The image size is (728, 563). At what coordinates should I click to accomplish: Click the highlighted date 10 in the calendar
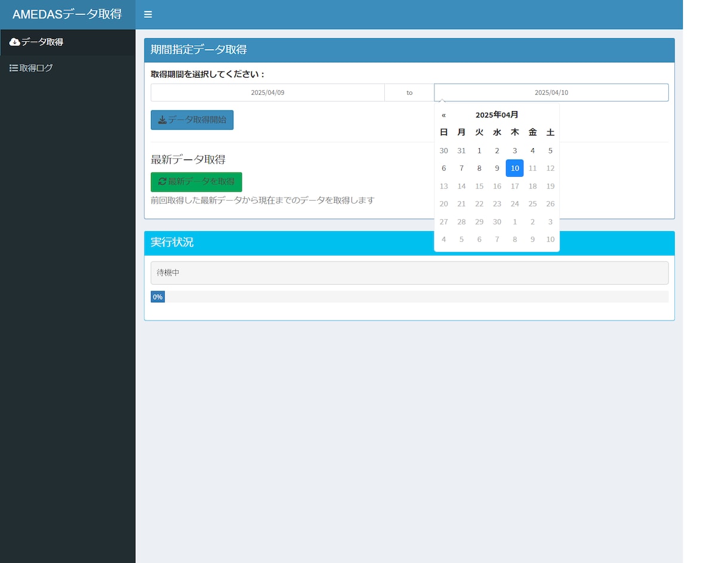pyautogui.click(x=515, y=168)
